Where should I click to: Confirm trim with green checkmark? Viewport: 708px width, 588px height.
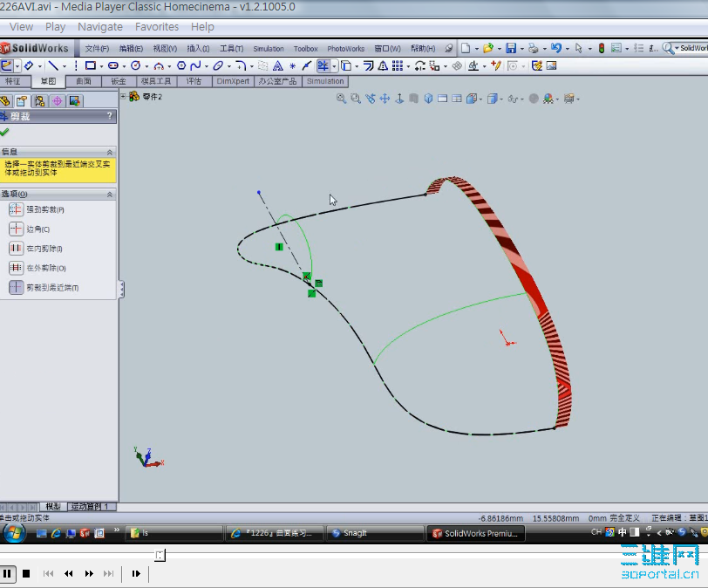4,132
